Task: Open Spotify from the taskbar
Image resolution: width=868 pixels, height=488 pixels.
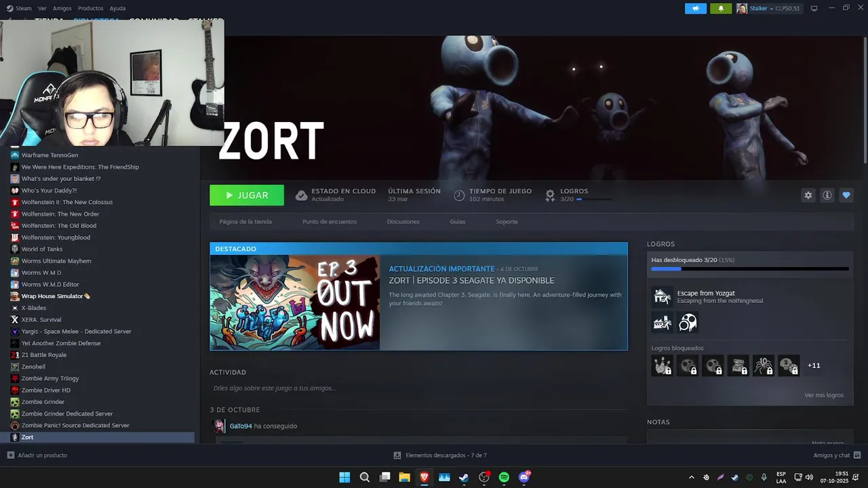Action: point(504,477)
